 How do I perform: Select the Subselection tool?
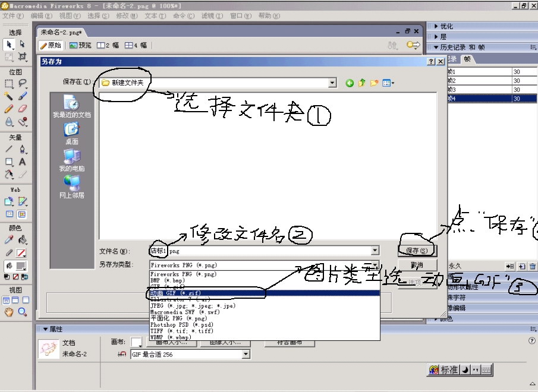coord(23,44)
